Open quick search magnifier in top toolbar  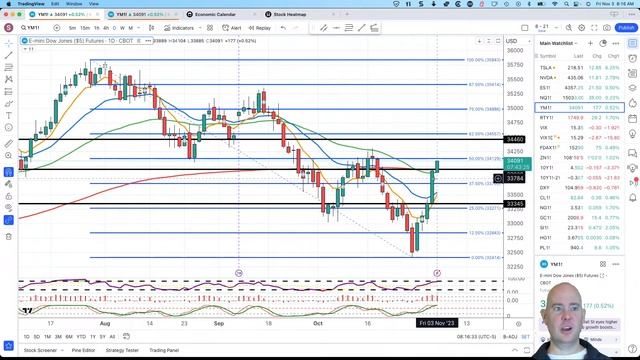click(569, 28)
